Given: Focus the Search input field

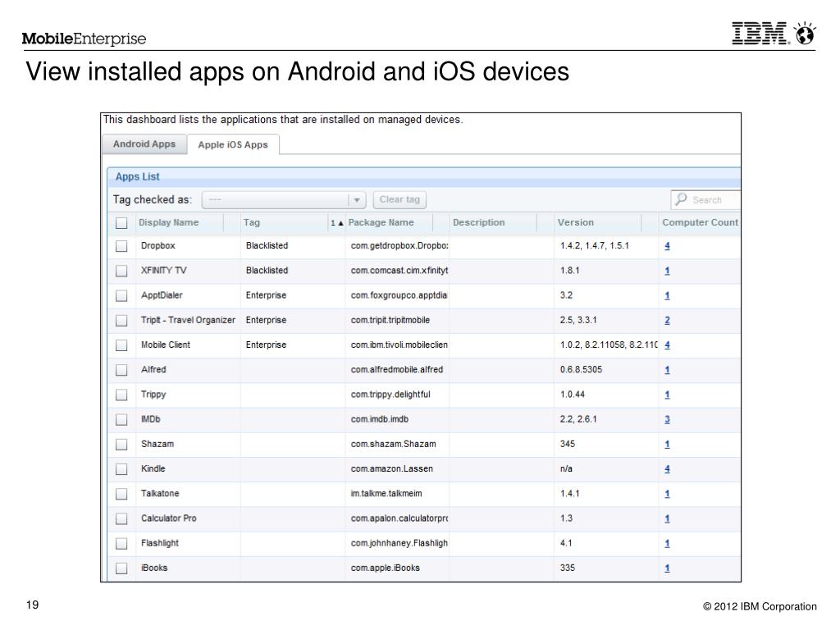Looking at the screenshot, I should coord(706,200).
